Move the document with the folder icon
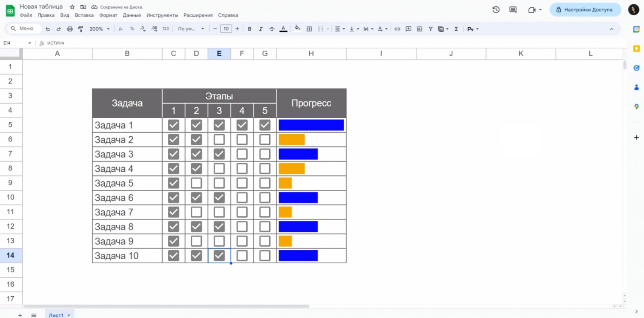This screenshot has width=644, height=318. (x=83, y=7)
